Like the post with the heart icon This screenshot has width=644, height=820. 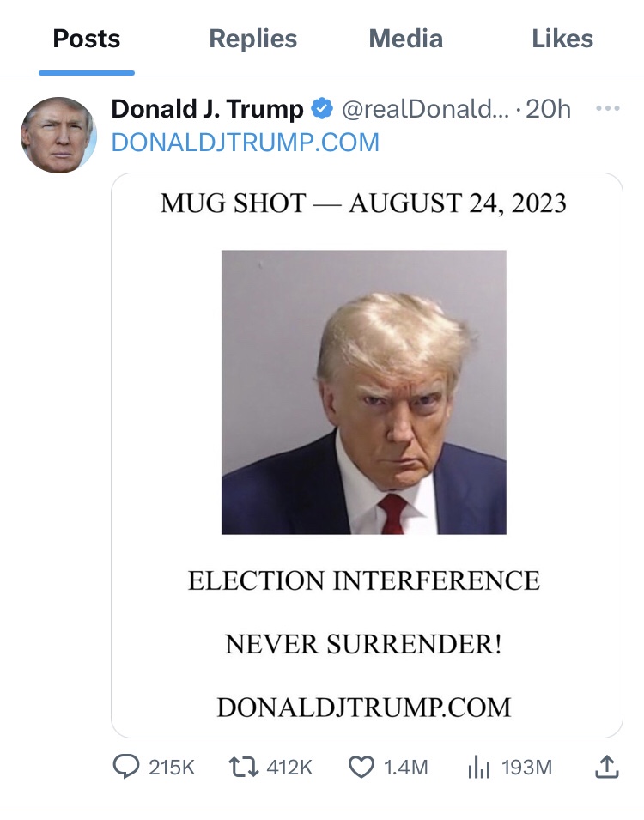point(361,767)
